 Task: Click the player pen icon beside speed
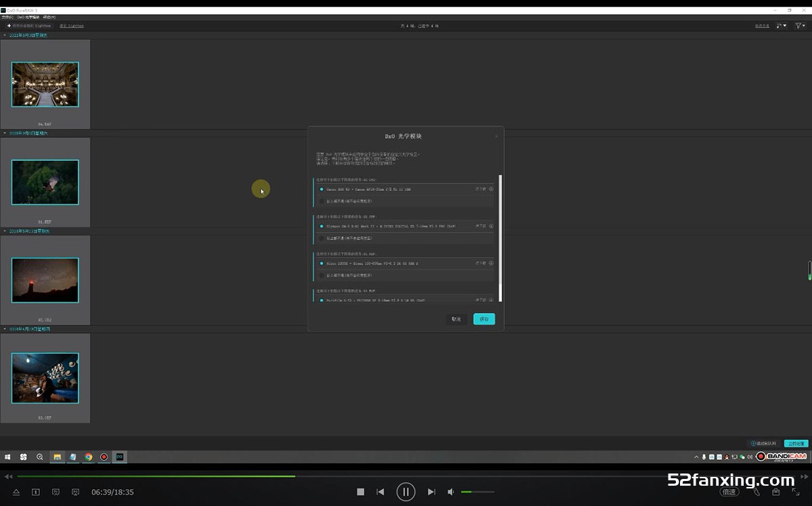pos(757,492)
